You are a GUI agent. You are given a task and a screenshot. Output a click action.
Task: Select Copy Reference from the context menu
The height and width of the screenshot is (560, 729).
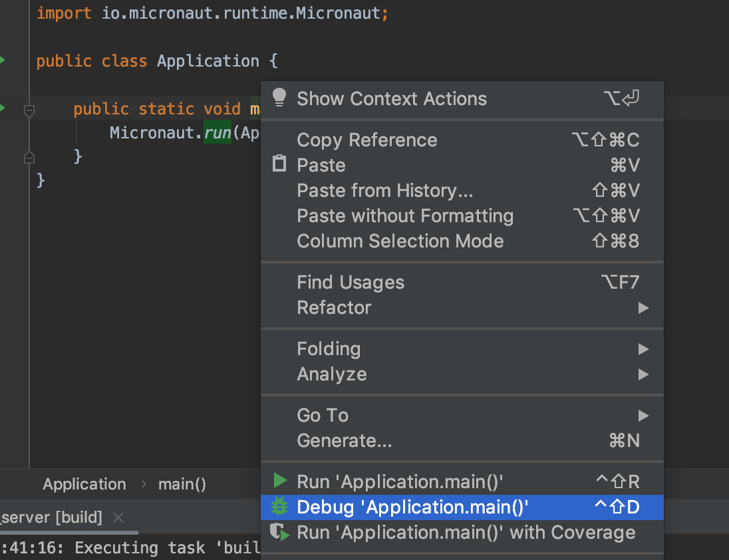tap(462, 140)
